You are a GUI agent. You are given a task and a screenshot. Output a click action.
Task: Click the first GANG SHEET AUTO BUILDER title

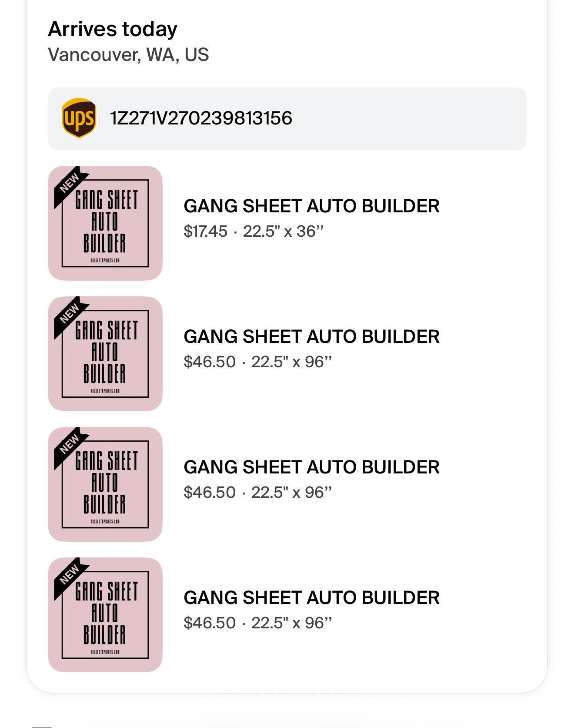(x=311, y=206)
